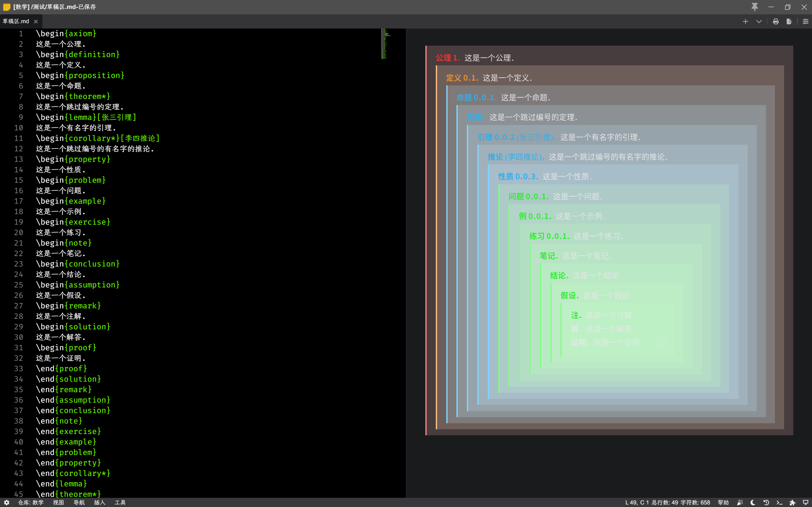
Task: Minimize the window
Action: [771, 7]
